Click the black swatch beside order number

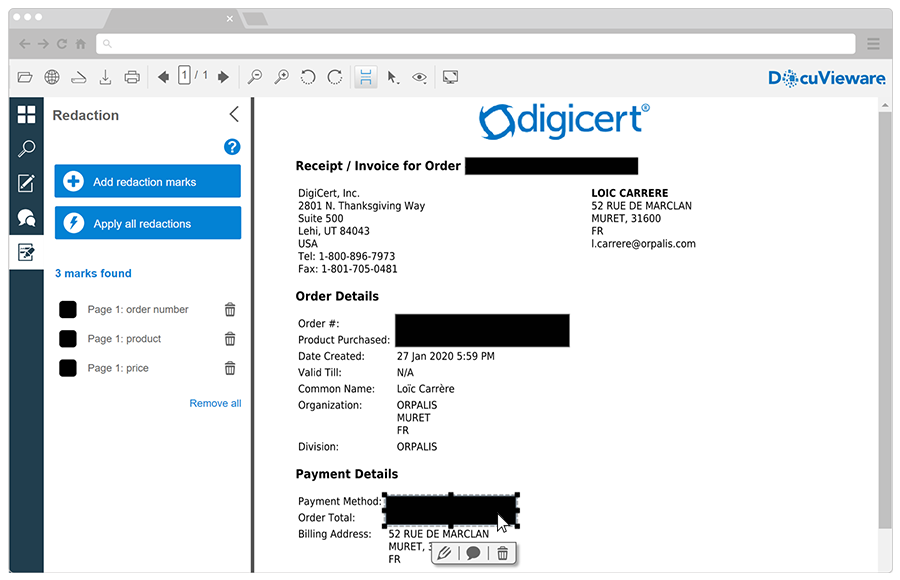(68, 310)
